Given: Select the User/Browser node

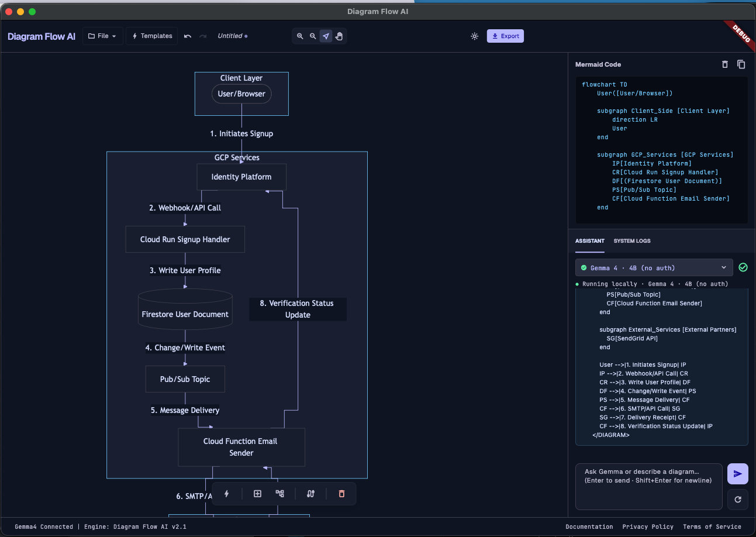Looking at the screenshot, I should 241,94.
